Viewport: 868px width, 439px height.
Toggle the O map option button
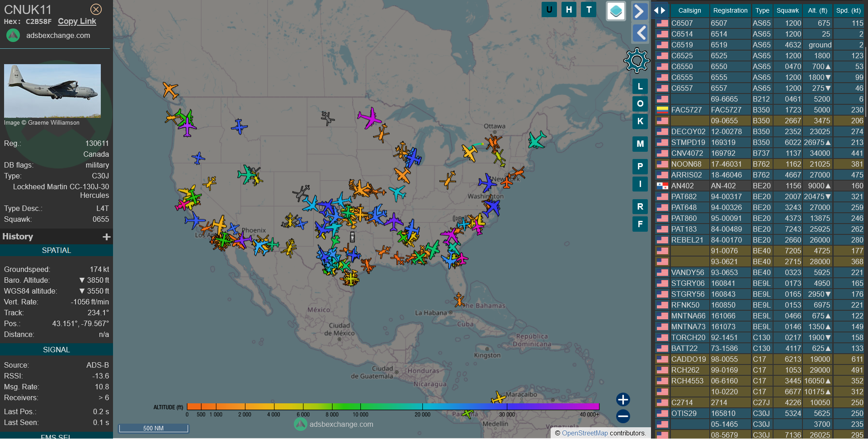pos(640,104)
